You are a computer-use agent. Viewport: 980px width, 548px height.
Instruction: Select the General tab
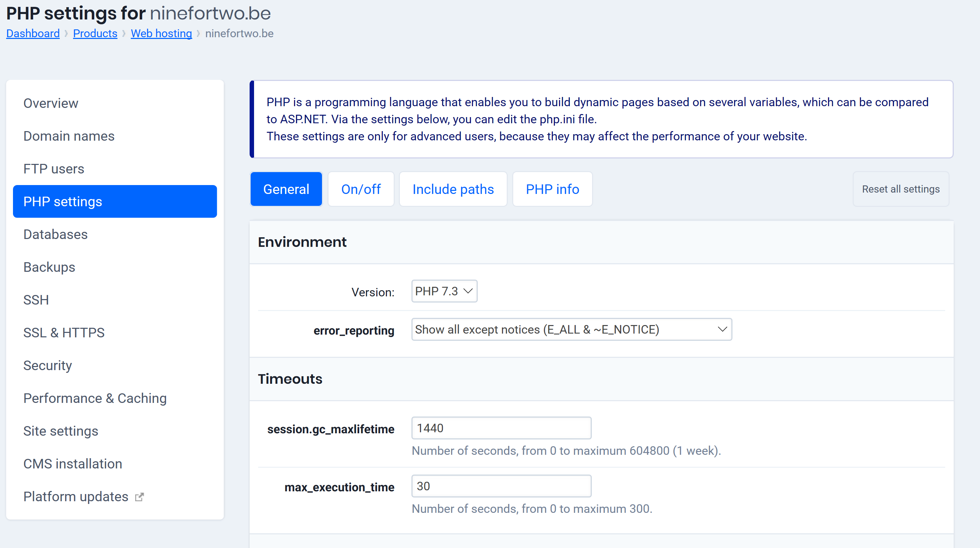(286, 189)
